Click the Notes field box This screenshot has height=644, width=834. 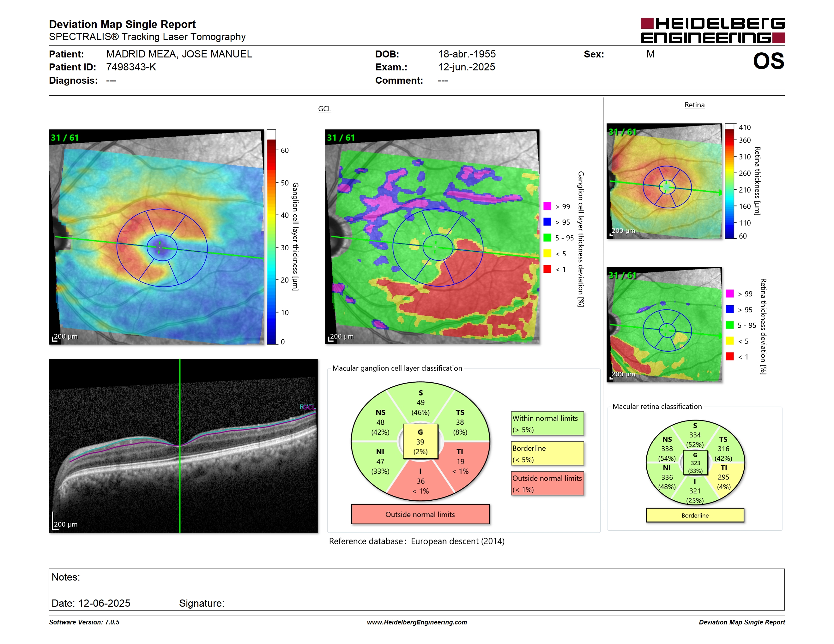(x=417, y=589)
